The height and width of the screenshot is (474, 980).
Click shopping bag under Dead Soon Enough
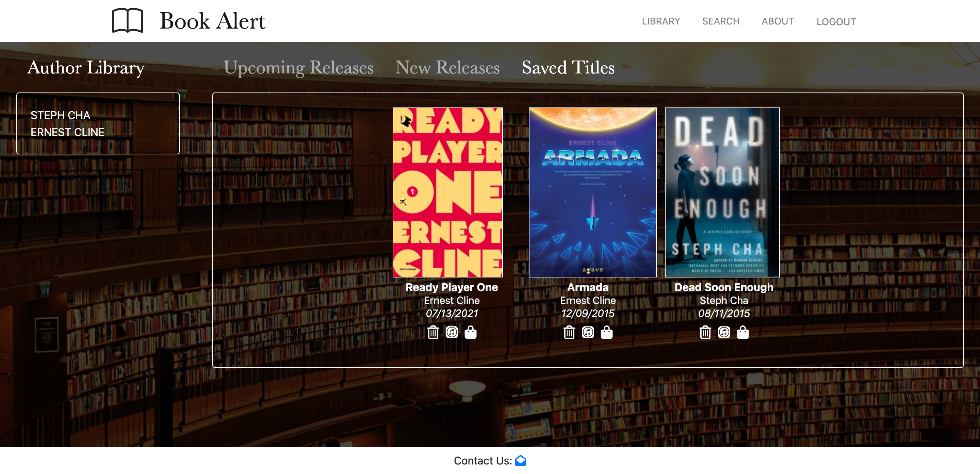pos(742,332)
